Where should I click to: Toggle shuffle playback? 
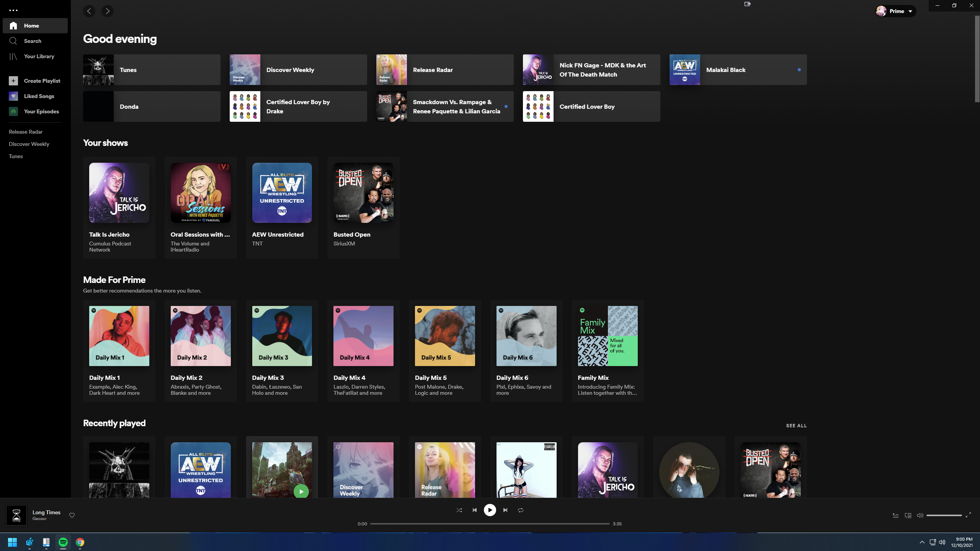(x=459, y=510)
